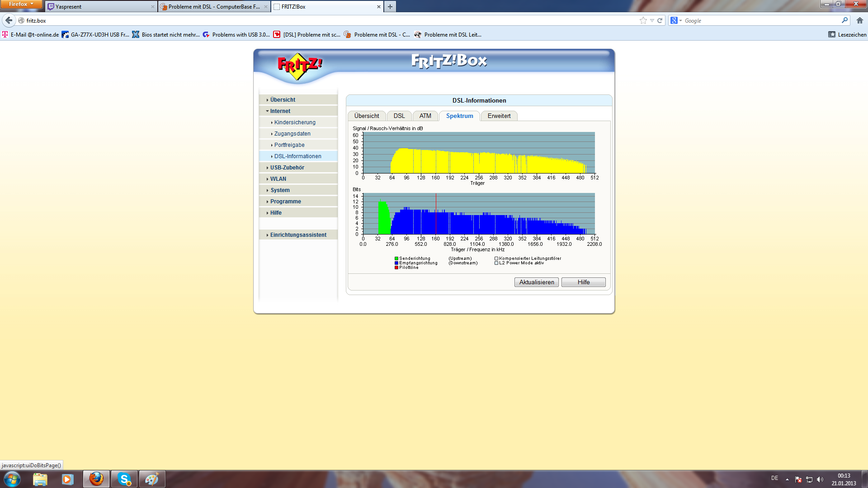The image size is (868, 488).
Task: Open the Portfreigabe link
Action: pos(289,145)
